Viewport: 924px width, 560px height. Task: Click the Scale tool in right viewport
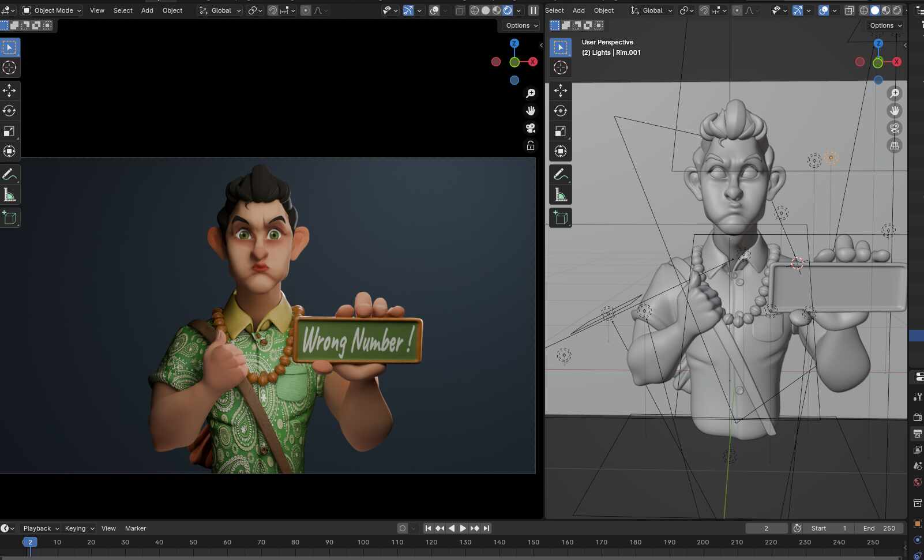pos(561,131)
